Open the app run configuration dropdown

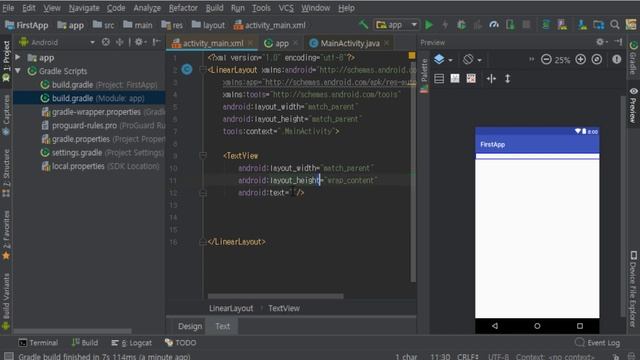pyautogui.click(x=396, y=25)
